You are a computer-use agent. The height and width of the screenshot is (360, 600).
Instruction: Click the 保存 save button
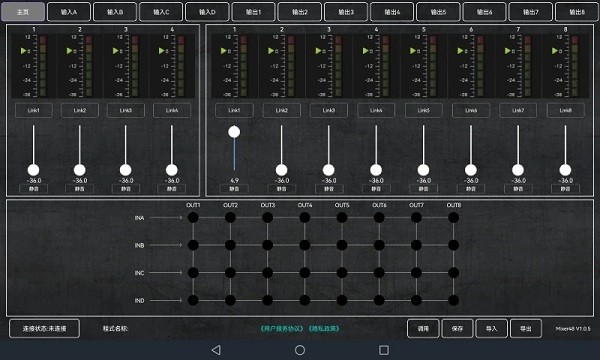pyautogui.click(x=457, y=328)
